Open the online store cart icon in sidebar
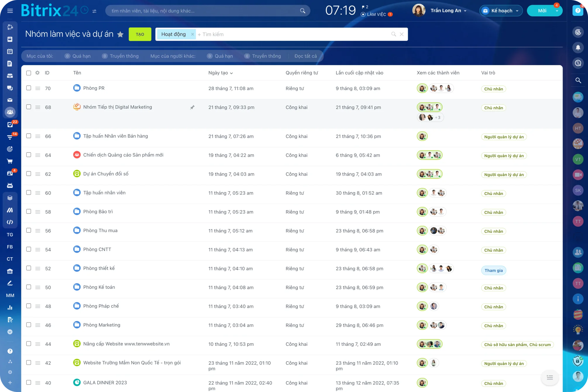Viewport: 588px width, 392px height. coord(10,161)
